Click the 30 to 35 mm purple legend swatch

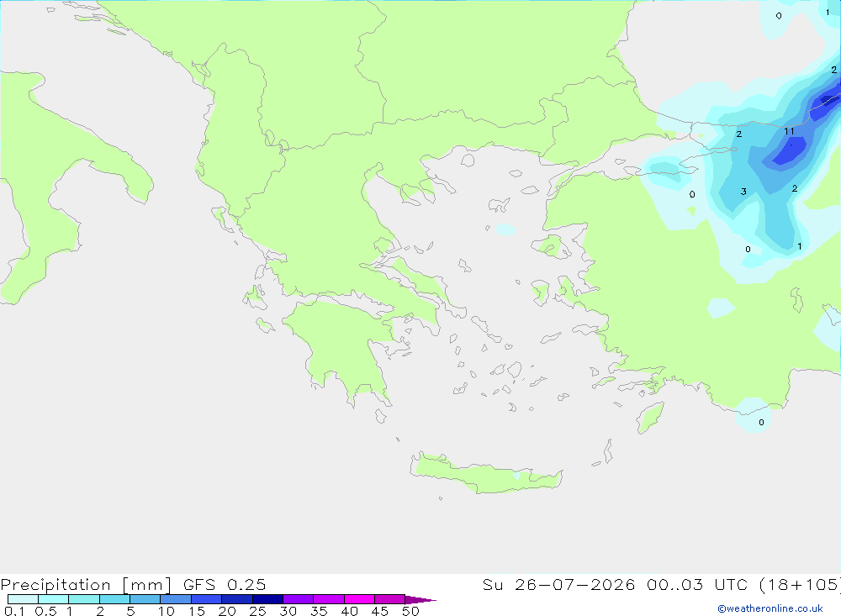298,599
